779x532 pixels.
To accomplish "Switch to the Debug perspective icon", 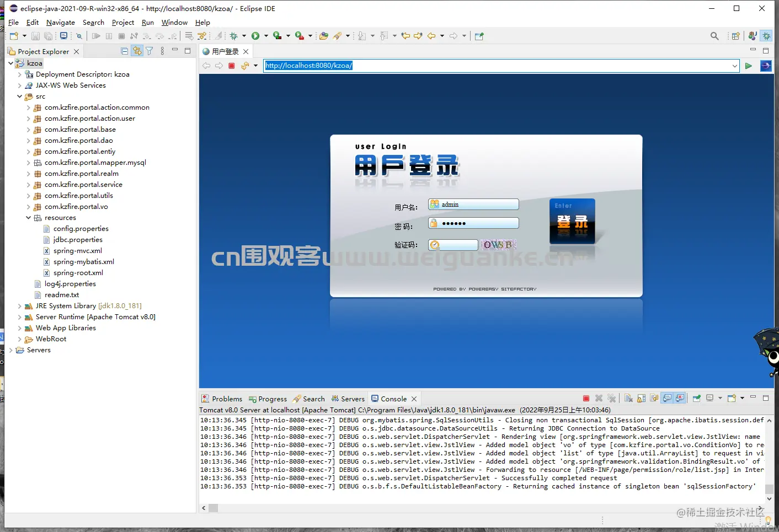I will pos(766,36).
